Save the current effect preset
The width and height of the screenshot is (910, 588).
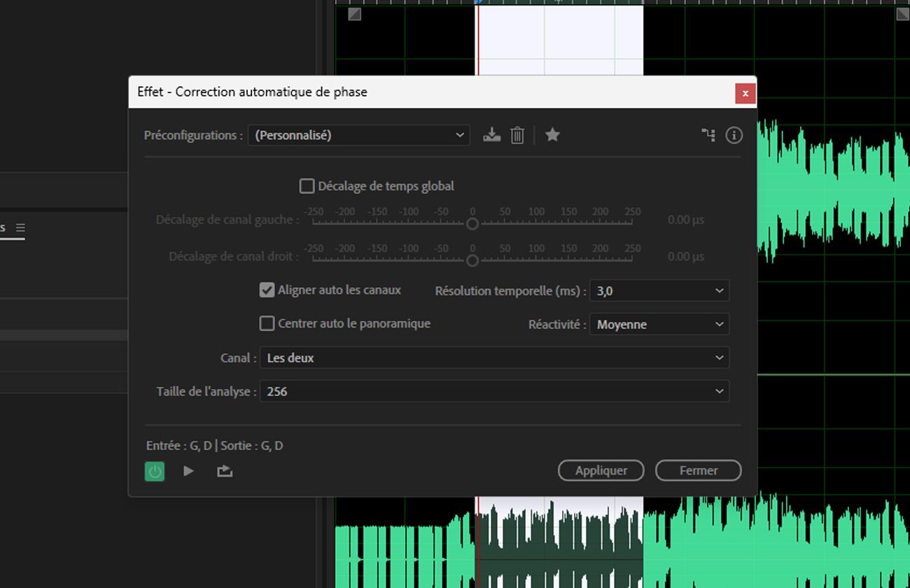pyautogui.click(x=492, y=135)
